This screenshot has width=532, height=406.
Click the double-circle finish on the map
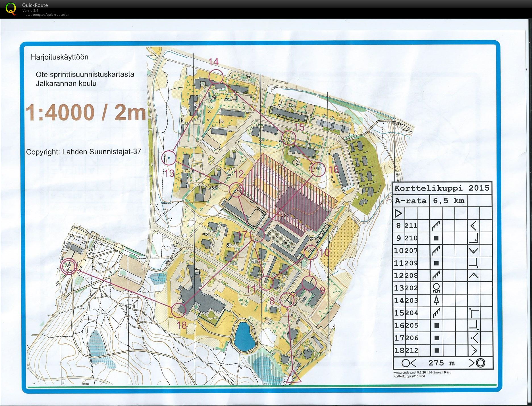coord(69,267)
